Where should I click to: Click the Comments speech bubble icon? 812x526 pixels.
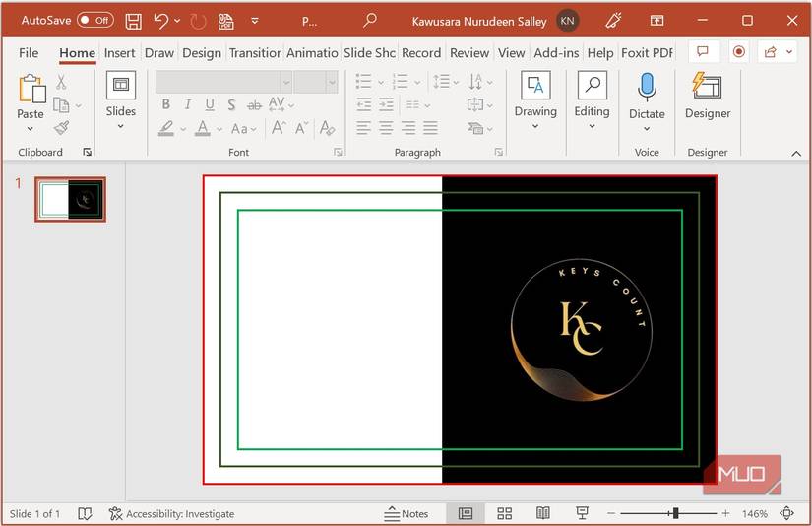pyautogui.click(x=703, y=52)
